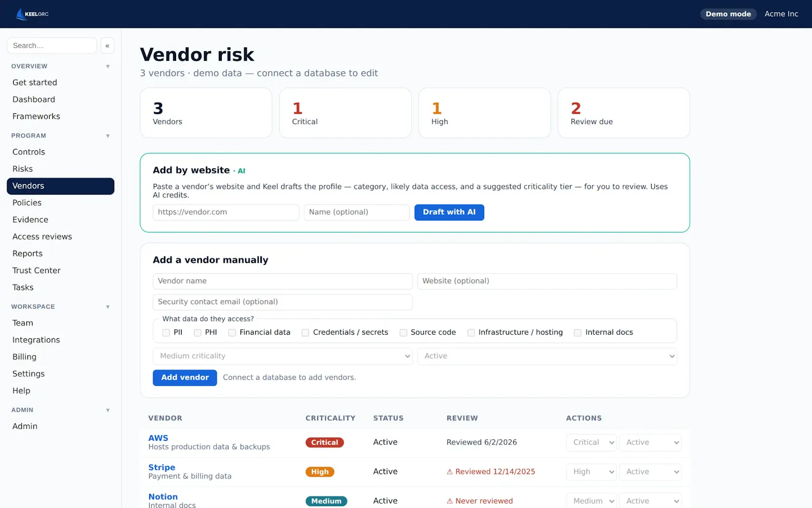
Task: Collapse the Admin section
Action: pos(108,410)
